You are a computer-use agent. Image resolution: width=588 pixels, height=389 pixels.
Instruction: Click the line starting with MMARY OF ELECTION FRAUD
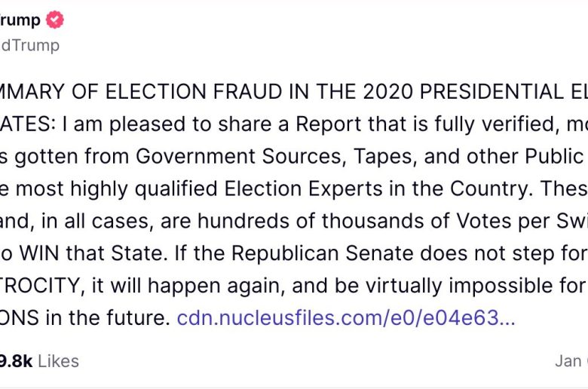(x=226, y=90)
